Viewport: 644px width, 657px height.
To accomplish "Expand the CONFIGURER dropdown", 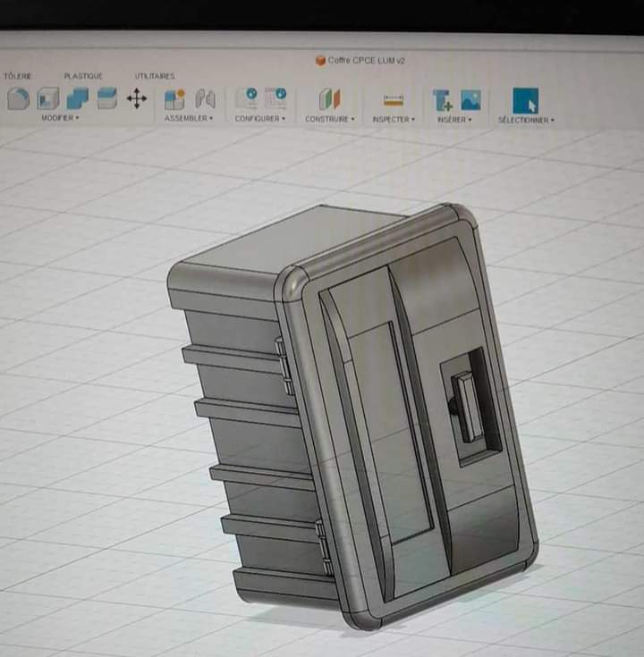I will [260, 119].
